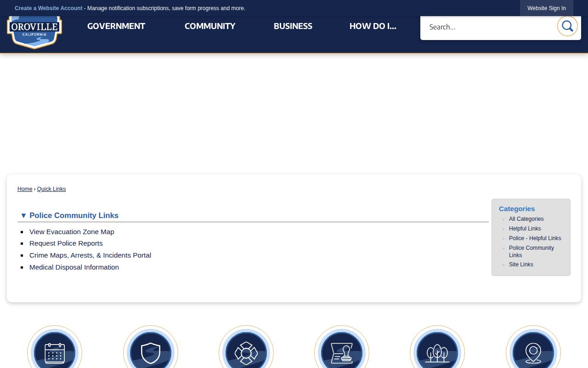Select Police - Helpful Links category
The image size is (588, 368).
pyautogui.click(x=535, y=238)
